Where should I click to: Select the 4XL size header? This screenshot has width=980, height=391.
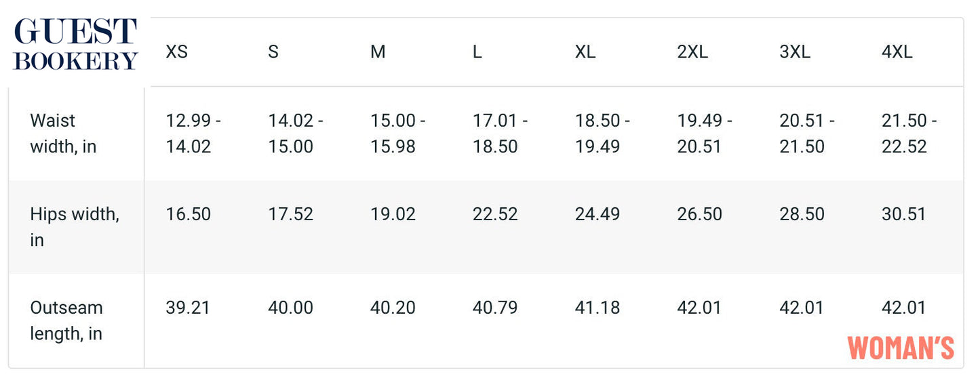(x=897, y=52)
